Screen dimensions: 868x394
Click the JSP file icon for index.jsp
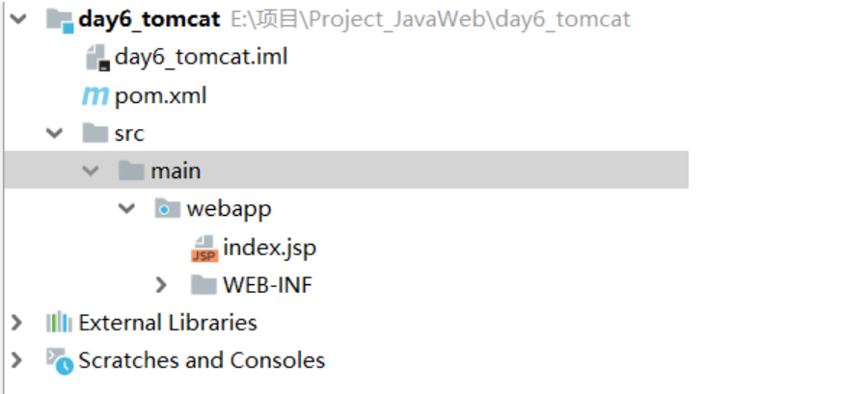pos(204,249)
